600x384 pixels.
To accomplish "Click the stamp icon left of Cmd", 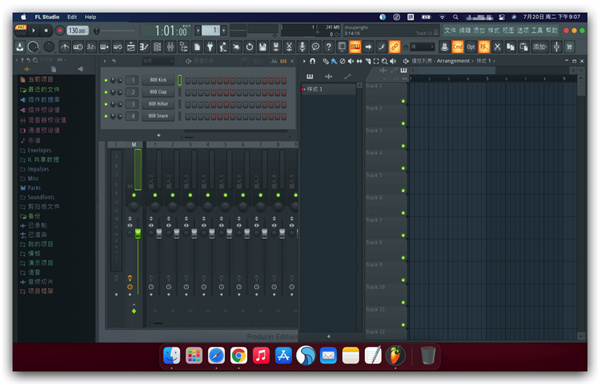I will click(x=444, y=47).
